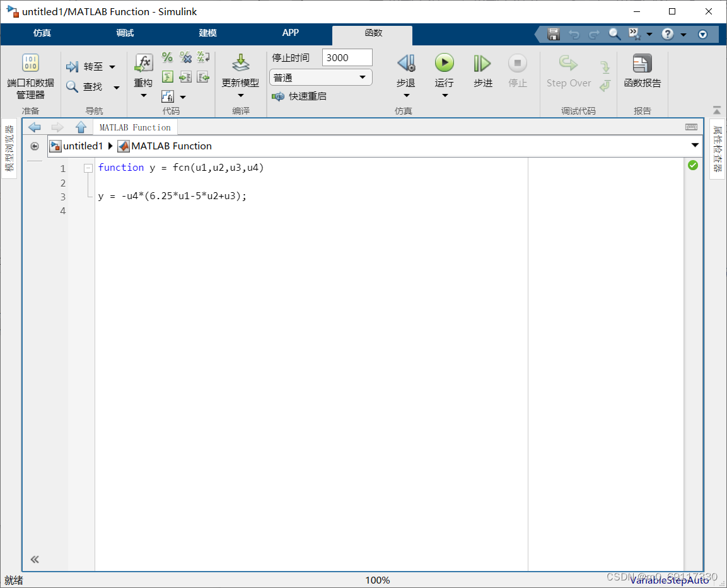The height and width of the screenshot is (588, 727).
Task: Open the 属性检查器 side panel
Action: [718, 149]
